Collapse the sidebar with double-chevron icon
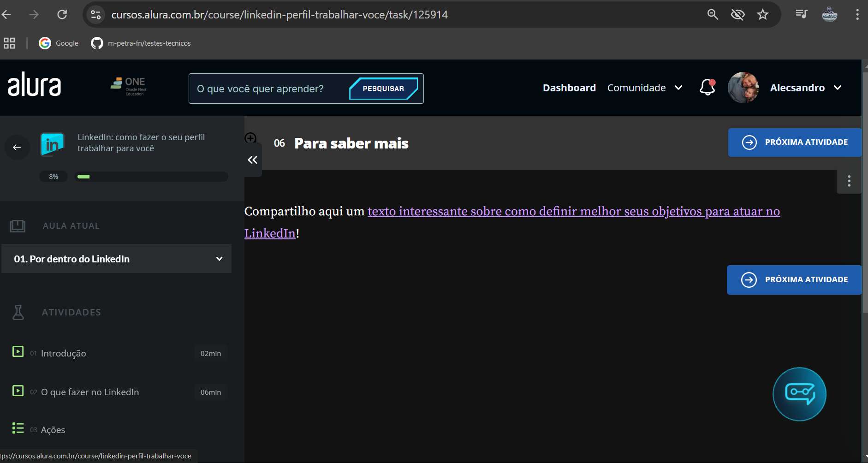 click(x=253, y=160)
